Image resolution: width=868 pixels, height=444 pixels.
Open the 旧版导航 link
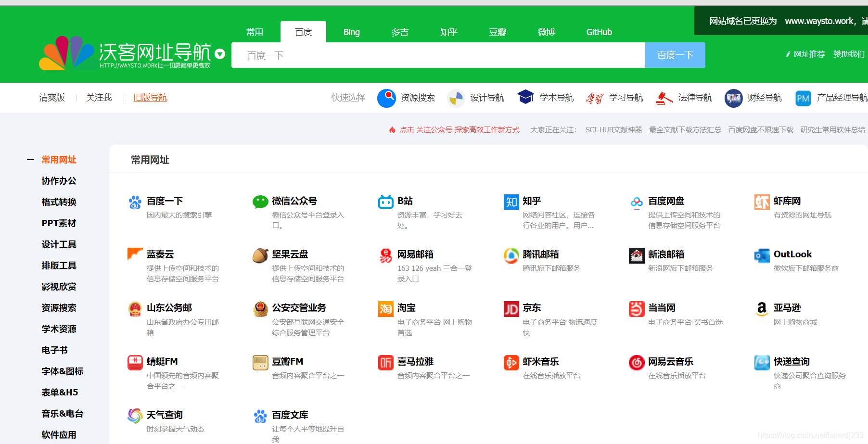click(x=150, y=98)
